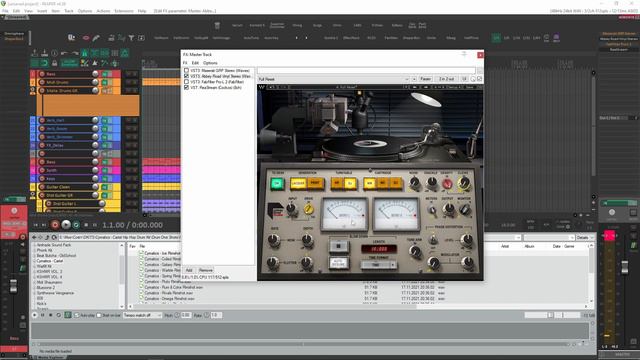Toggle the green loop arrow toolbar icon
Image resolution: width=640 pixels, height=360 pixels.
pyautogui.click(x=44, y=63)
